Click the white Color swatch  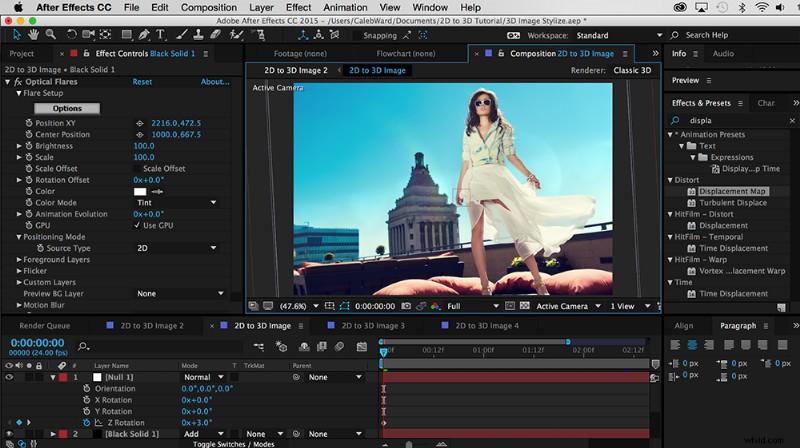[x=140, y=191]
